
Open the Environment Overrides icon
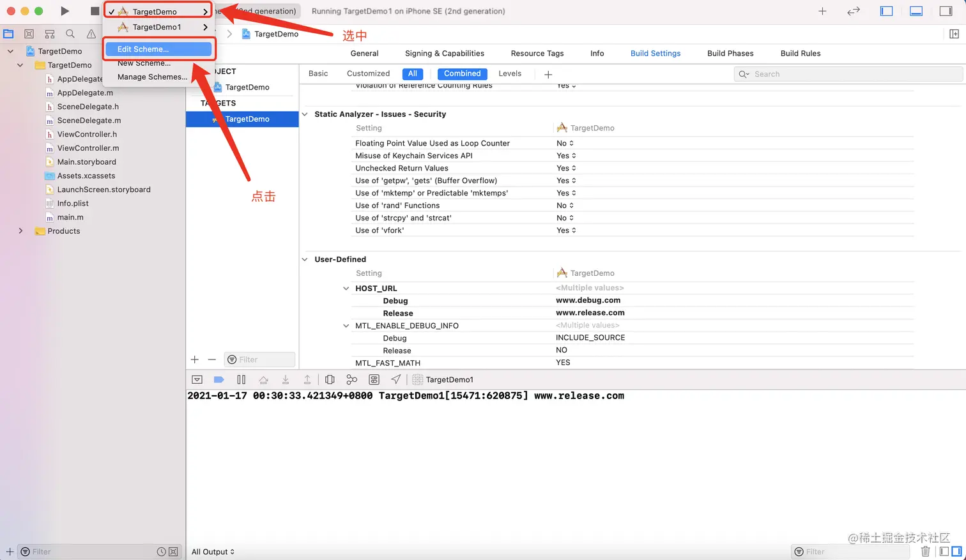click(374, 379)
